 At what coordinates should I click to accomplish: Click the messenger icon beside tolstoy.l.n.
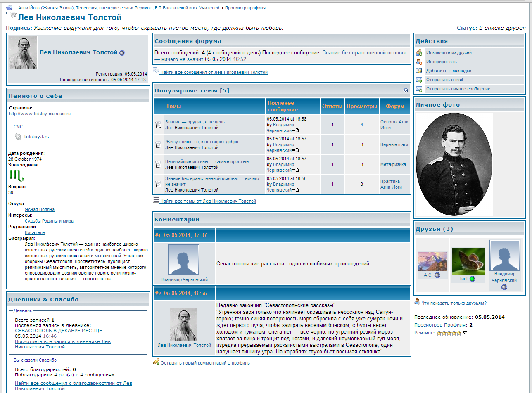tap(18, 137)
